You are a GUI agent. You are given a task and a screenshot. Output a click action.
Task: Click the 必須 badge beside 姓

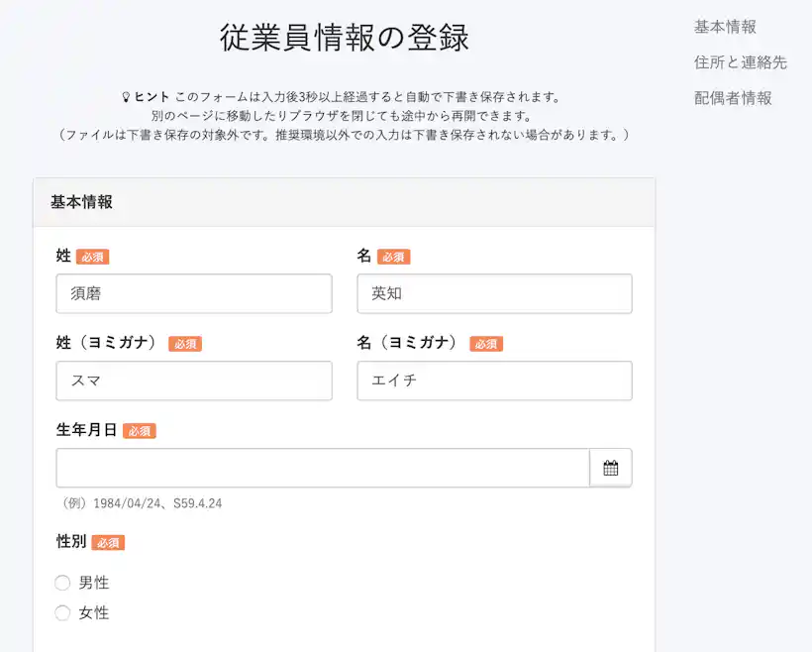point(93,256)
